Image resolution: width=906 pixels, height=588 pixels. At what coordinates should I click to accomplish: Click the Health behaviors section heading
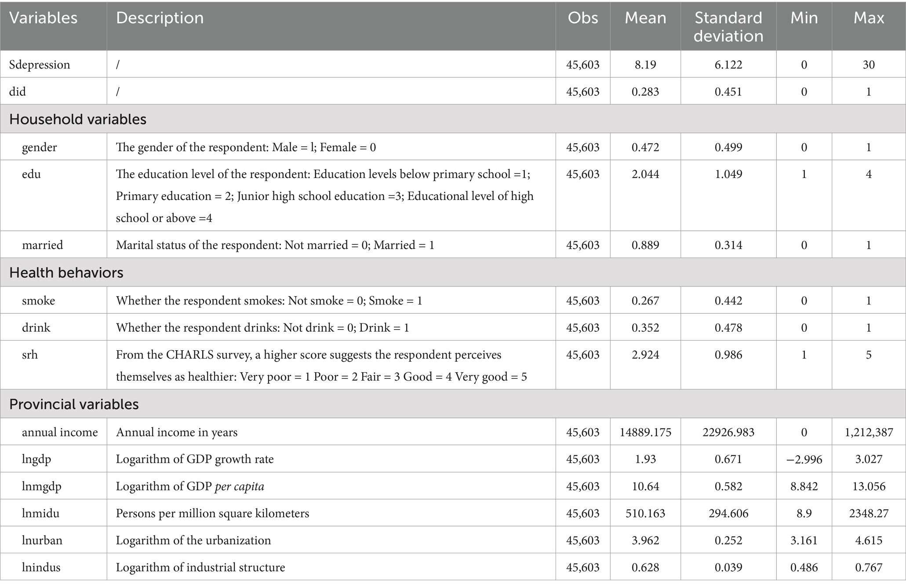66,272
